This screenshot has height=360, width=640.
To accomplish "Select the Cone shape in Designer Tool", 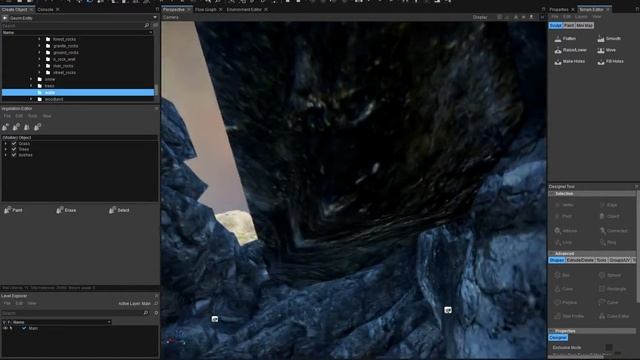I will coord(564,289).
